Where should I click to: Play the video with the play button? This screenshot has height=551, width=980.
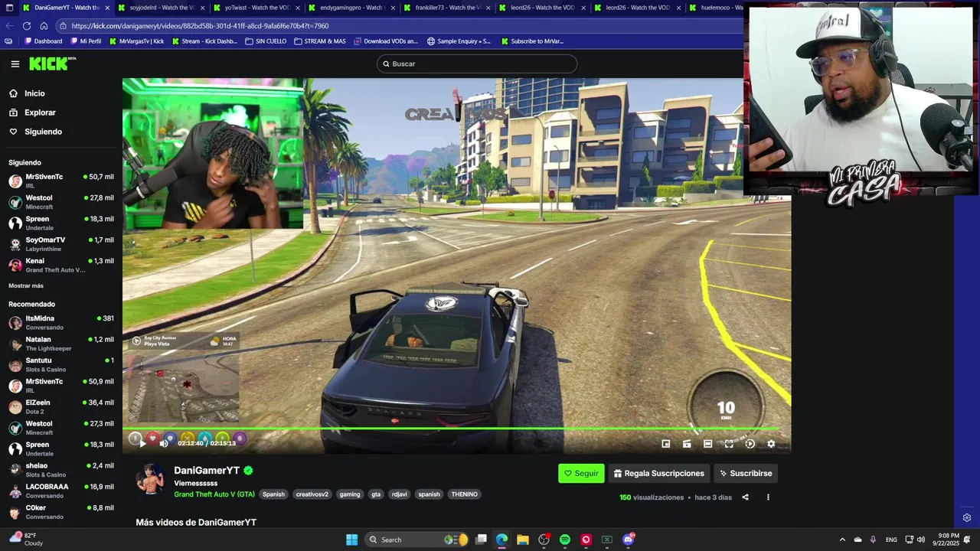point(142,443)
